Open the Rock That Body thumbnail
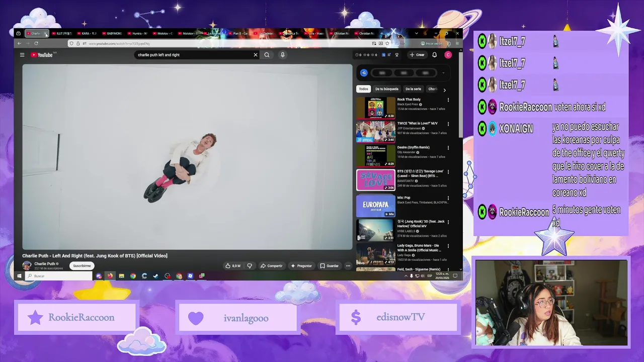This screenshot has height=362, width=644. click(x=376, y=108)
